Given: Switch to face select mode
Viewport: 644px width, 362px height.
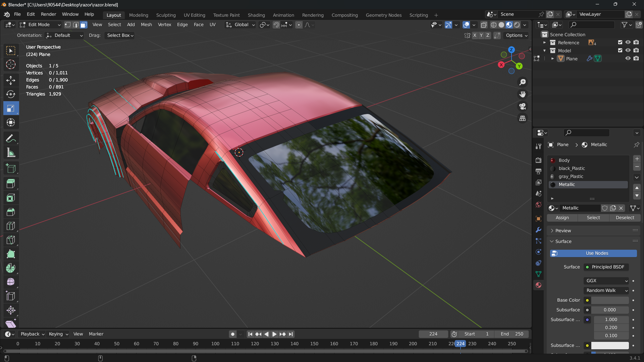Looking at the screenshot, I should [x=84, y=25].
